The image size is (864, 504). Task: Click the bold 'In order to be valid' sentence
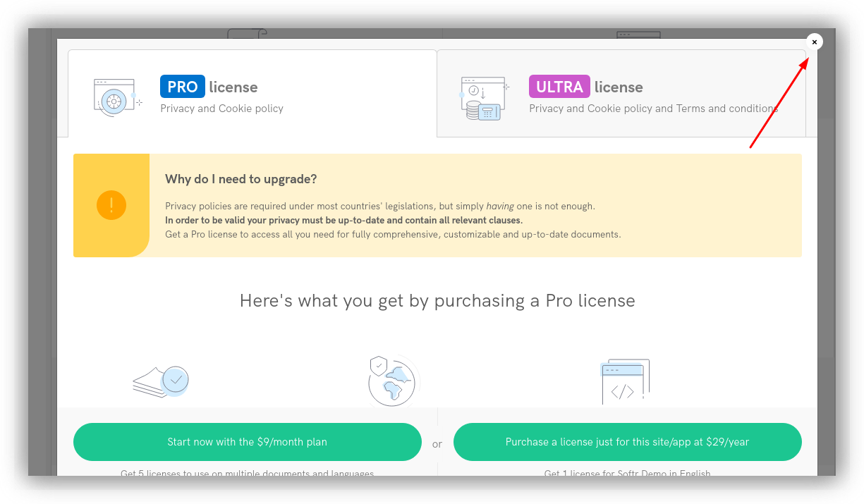(344, 220)
